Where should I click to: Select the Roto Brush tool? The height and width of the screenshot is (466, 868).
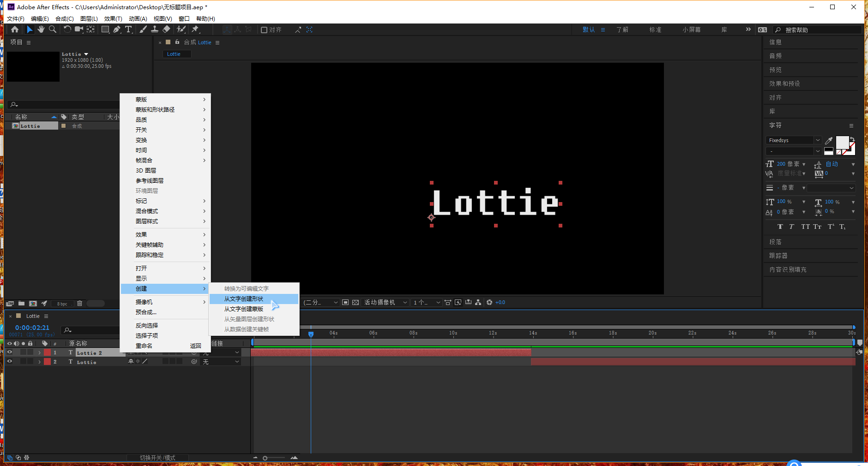click(x=181, y=30)
